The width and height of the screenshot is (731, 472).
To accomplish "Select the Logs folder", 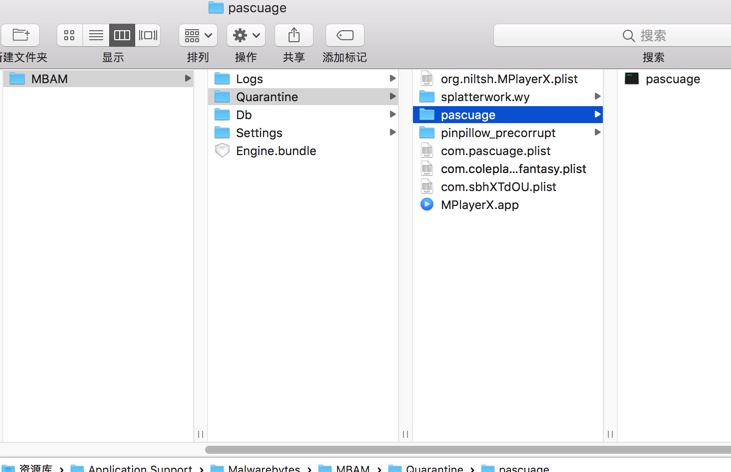I will pyautogui.click(x=303, y=78).
